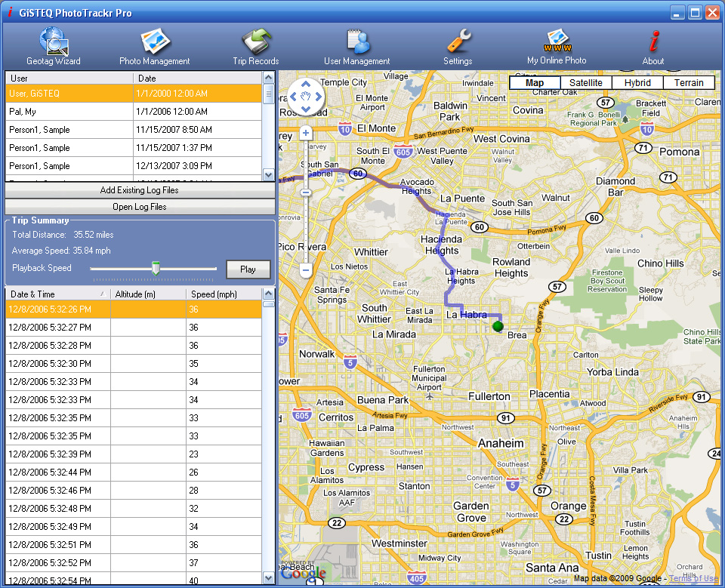Select track point 12/8/2006 5:32:44 PM

tap(134, 473)
